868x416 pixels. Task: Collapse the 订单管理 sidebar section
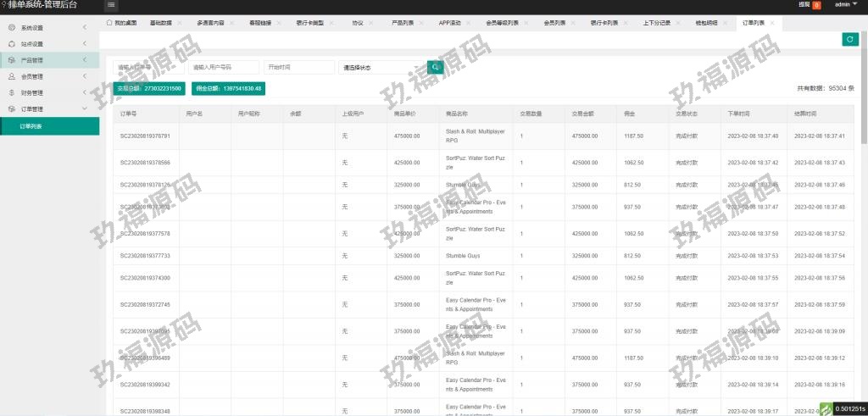[x=49, y=109]
